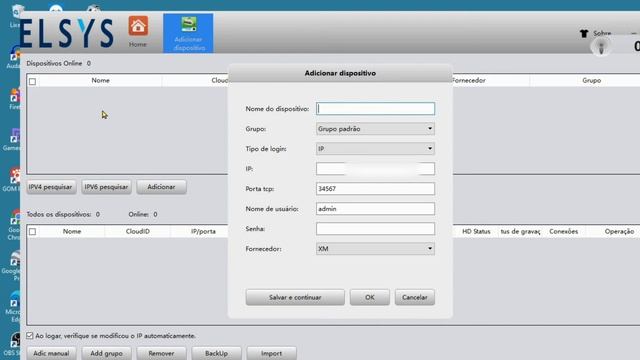This screenshot has height=360, width=640.
Task: Click the HD Status column header
Action: coord(476,231)
